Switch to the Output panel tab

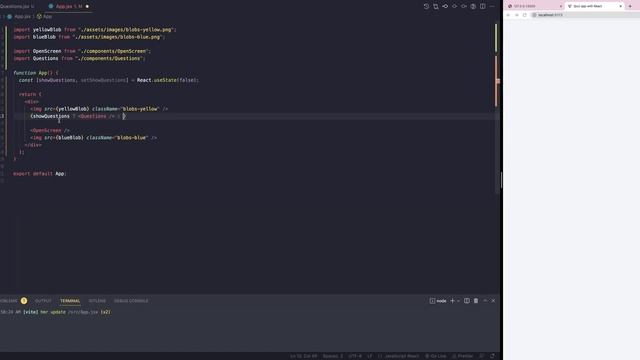pos(43,301)
